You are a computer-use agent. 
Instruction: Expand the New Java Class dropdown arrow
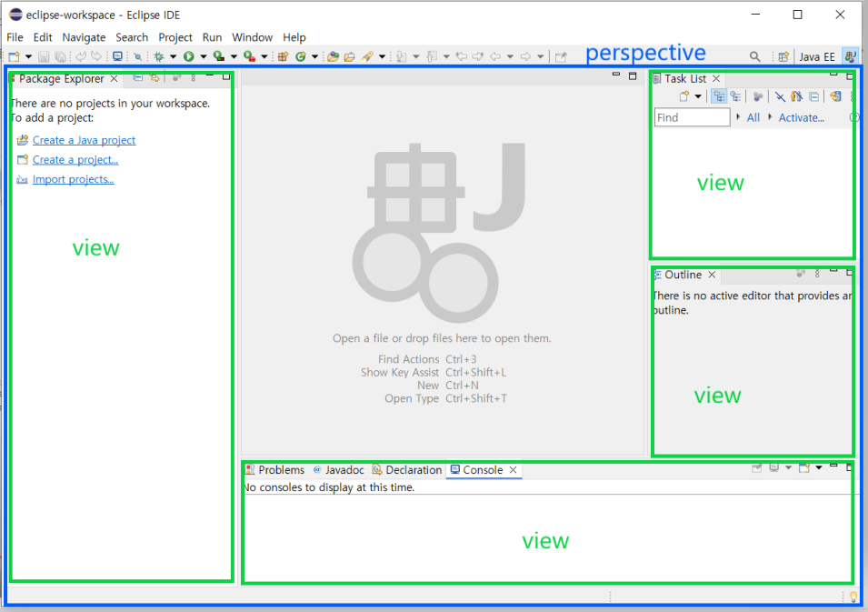315,56
